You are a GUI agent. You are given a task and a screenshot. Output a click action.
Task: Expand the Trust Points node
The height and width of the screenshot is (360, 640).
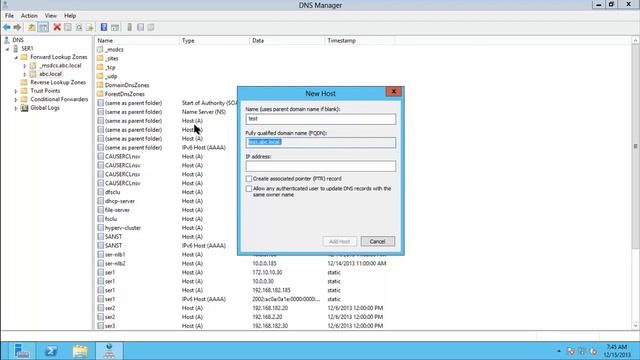coord(16,91)
